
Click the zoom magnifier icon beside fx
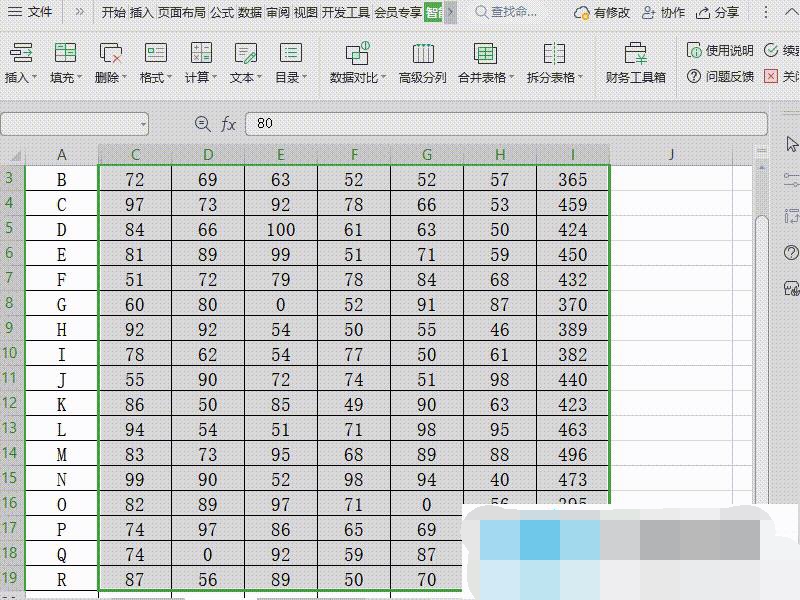tap(203, 123)
